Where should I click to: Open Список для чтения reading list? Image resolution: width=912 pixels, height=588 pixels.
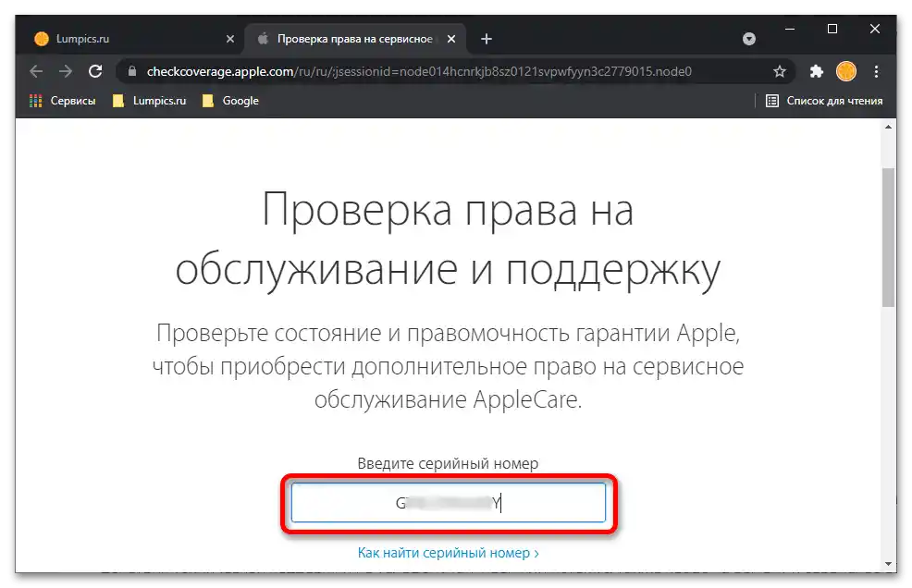coord(823,101)
